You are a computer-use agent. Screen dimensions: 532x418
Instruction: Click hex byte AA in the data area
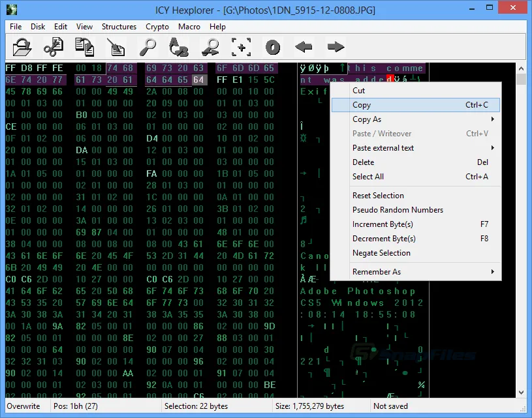(x=128, y=373)
